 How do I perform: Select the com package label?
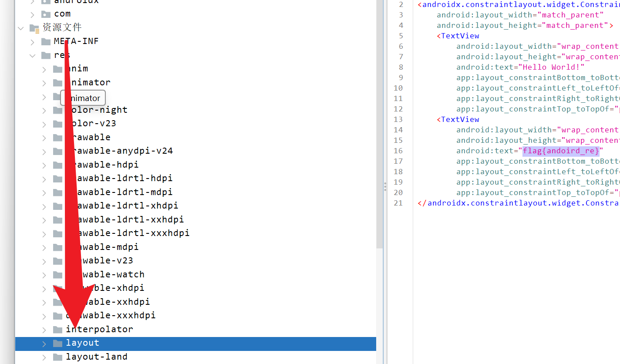[x=62, y=14]
